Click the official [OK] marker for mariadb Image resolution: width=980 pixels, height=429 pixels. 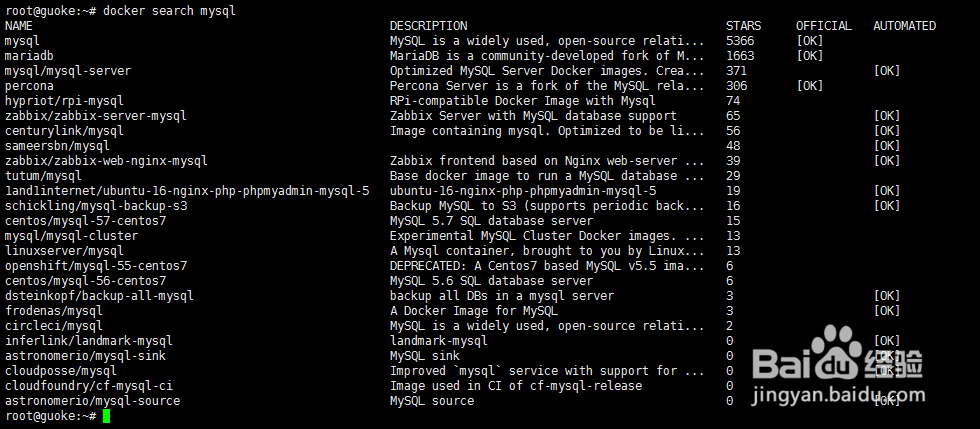point(810,56)
